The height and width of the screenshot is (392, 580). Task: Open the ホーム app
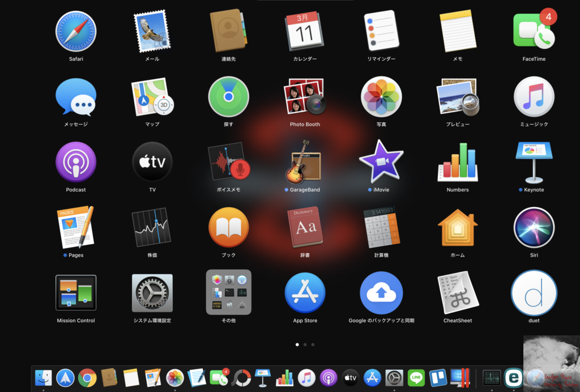[x=458, y=227]
